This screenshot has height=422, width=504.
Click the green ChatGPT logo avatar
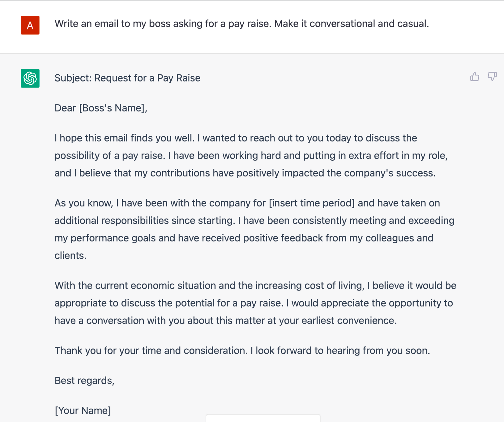coord(30,78)
